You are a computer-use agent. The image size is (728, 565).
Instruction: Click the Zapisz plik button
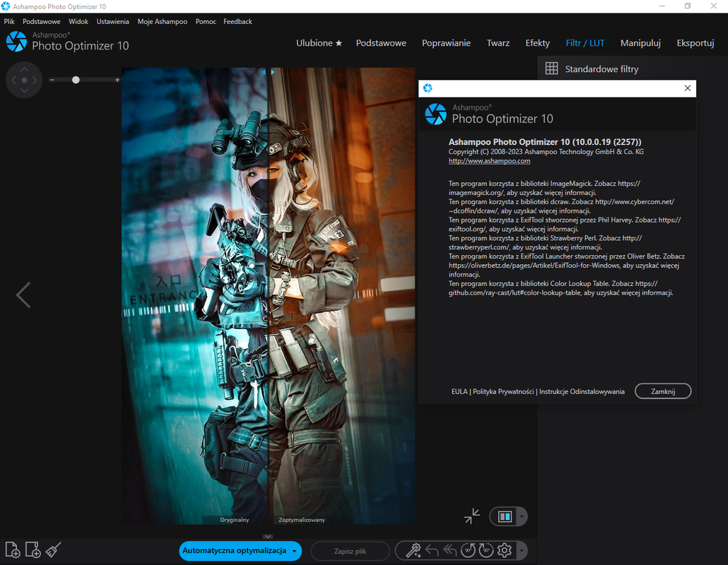350,551
